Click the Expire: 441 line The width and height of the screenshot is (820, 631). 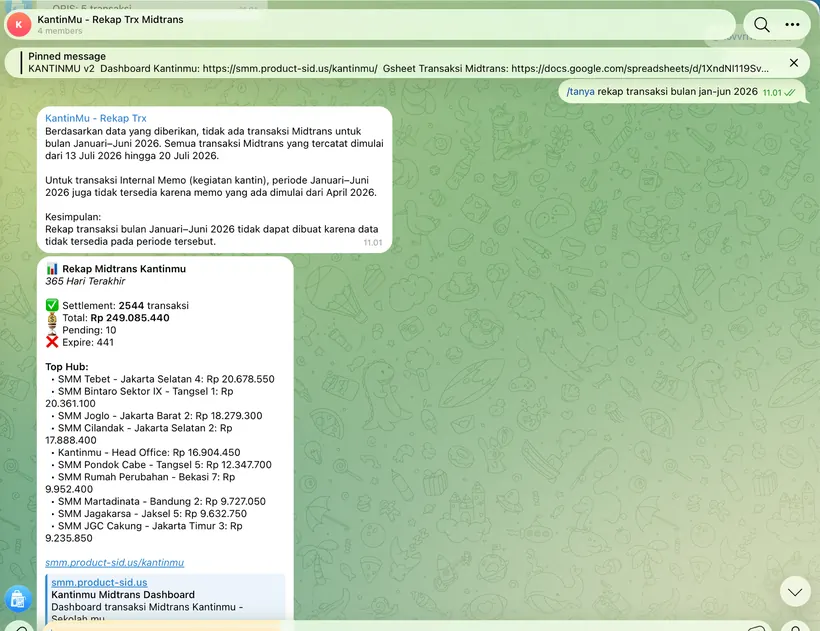tap(79, 342)
